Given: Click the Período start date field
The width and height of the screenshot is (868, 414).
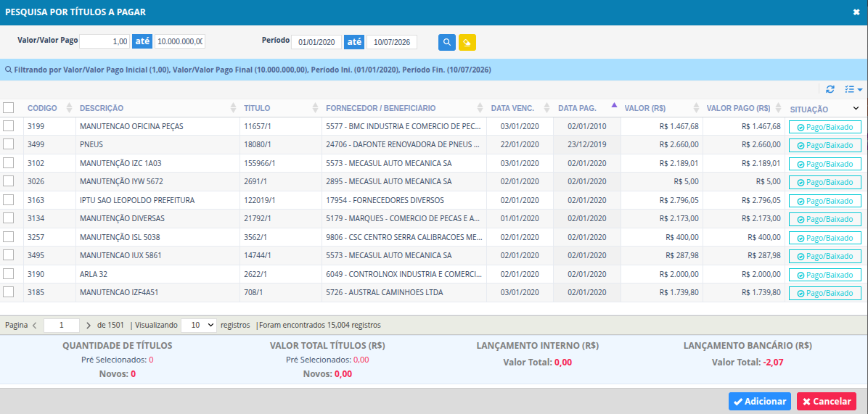Looking at the screenshot, I should pyautogui.click(x=316, y=43).
